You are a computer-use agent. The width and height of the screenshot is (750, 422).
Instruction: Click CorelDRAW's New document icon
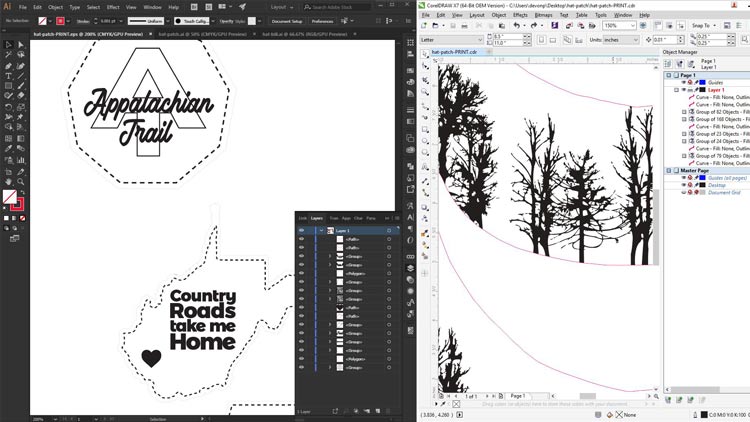(x=424, y=25)
